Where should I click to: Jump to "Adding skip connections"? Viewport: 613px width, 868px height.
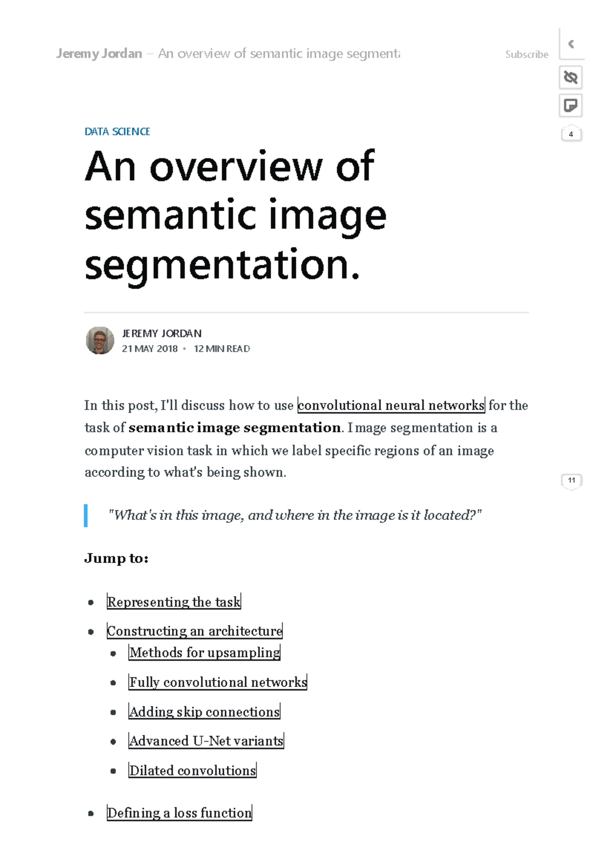coord(204,712)
